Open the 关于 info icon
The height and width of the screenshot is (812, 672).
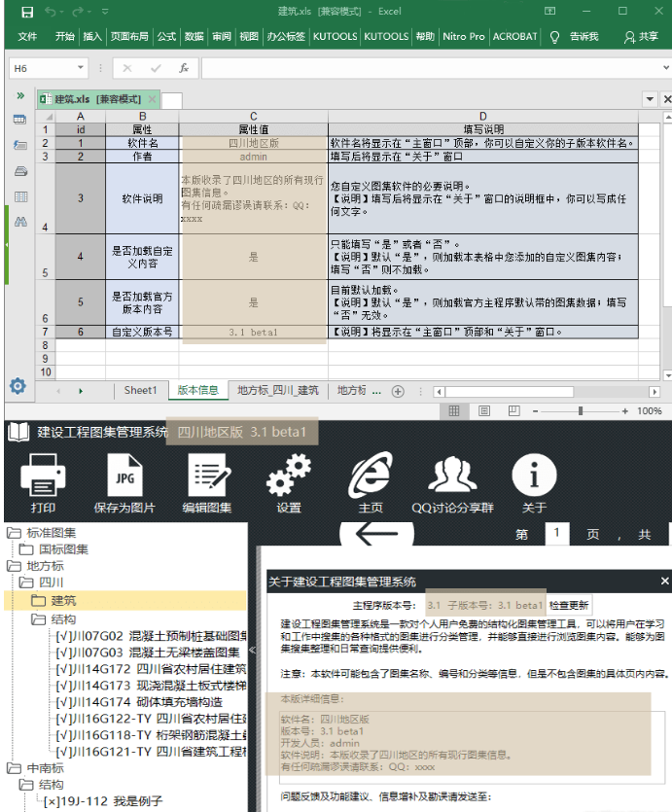[534, 483]
